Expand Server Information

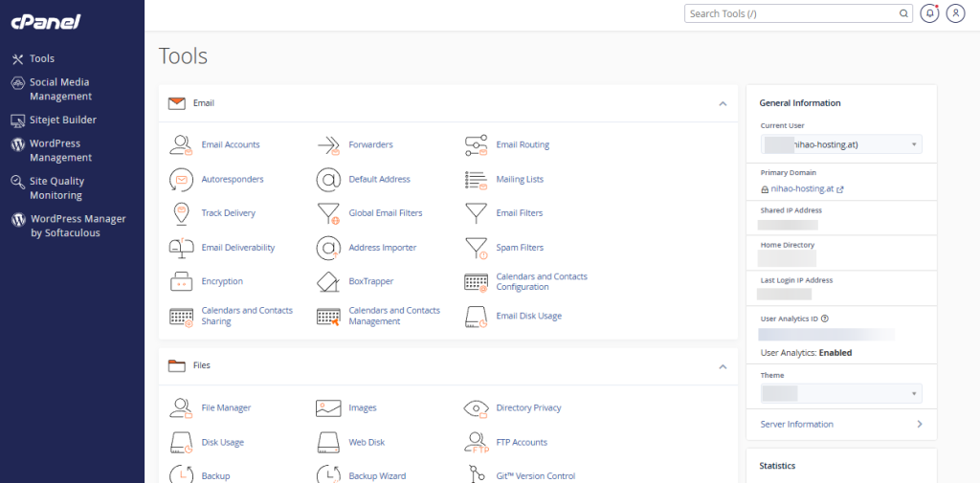tap(840, 425)
